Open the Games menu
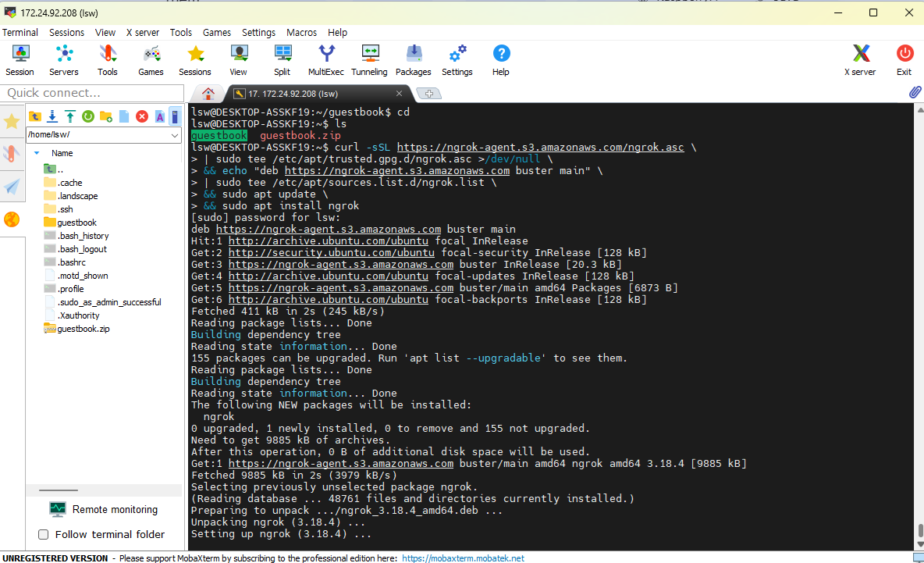This screenshot has width=924, height=563. (x=217, y=33)
